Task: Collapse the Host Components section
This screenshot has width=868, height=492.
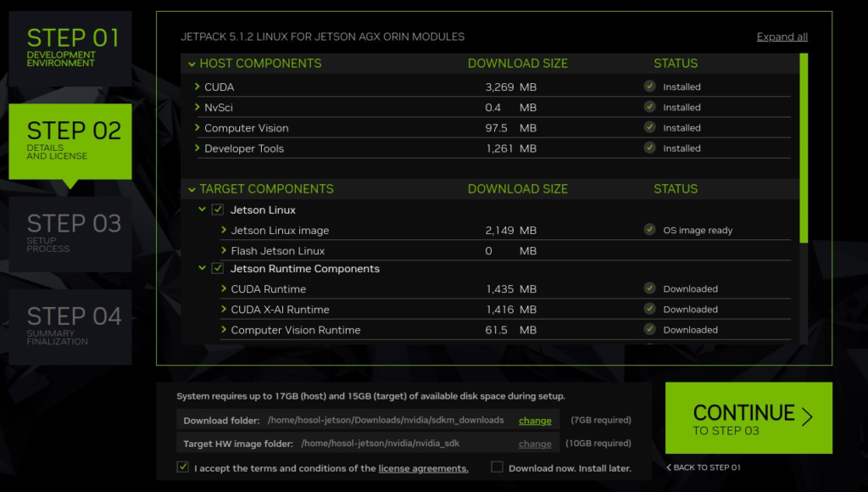Action: point(192,64)
